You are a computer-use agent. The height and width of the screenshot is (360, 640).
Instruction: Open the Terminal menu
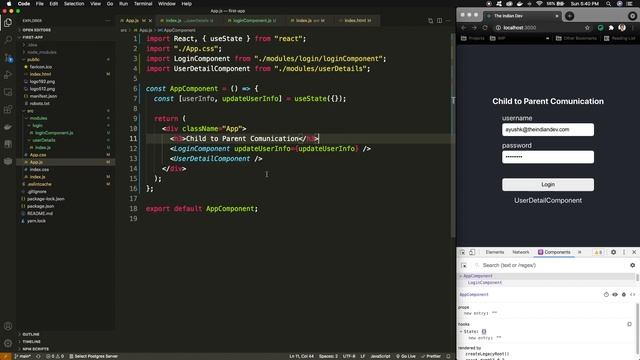(143, 4)
